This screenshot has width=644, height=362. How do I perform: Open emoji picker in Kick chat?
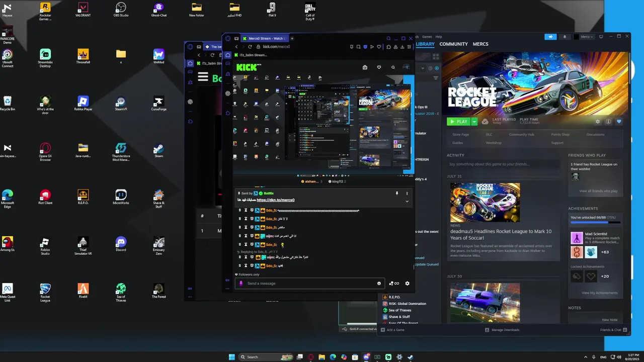pos(379,283)
